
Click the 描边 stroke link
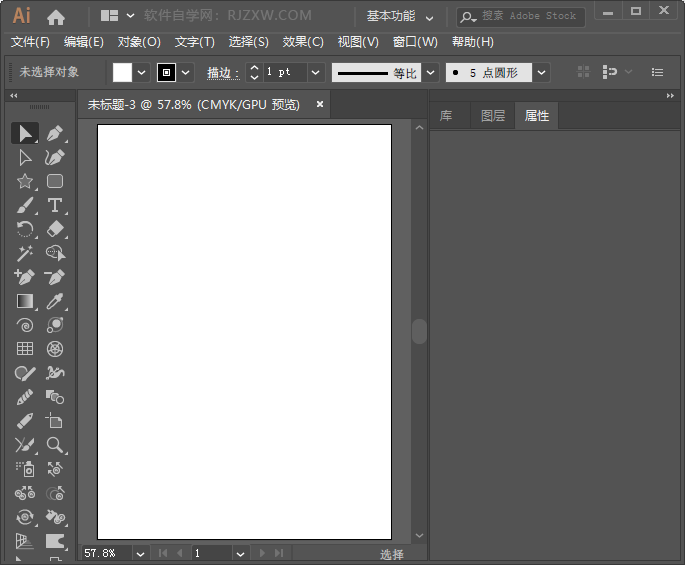223,73
